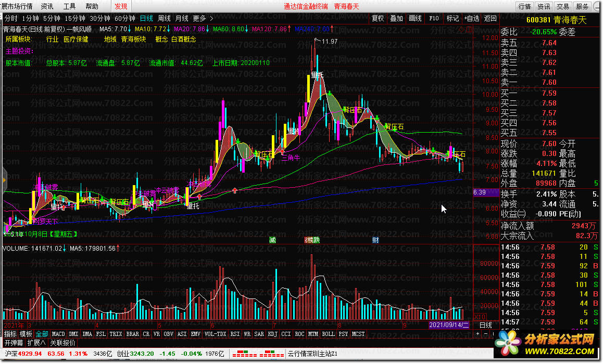Open the 工具 menu
Screen dimensions: 604x364
click(69, 6)
